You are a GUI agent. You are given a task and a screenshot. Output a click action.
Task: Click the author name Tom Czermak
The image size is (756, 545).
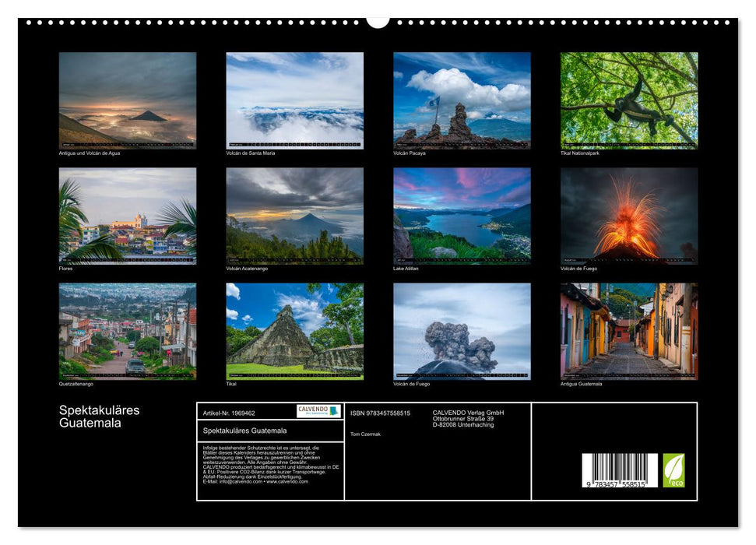click(x=366, y=435)
